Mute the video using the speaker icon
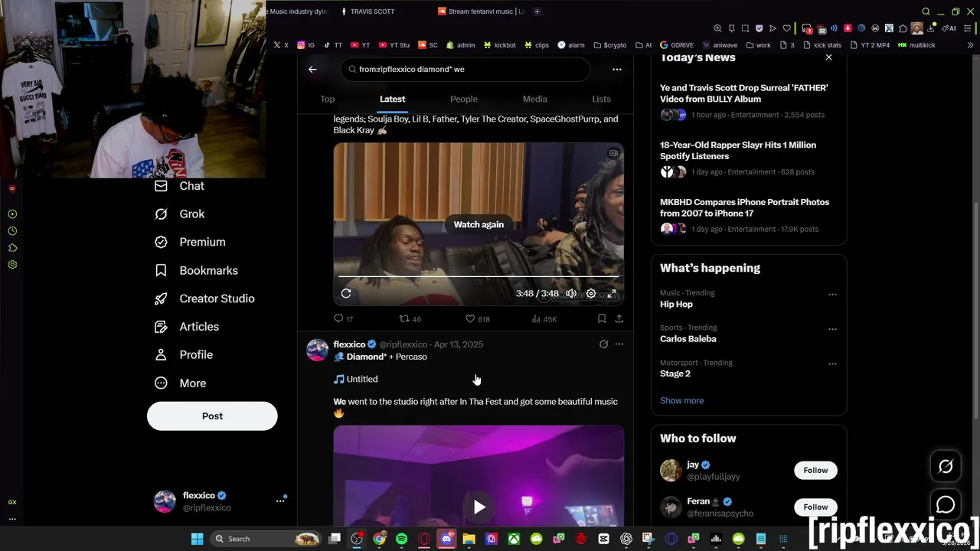Viewport: 980px width, 551px height. 571,293
